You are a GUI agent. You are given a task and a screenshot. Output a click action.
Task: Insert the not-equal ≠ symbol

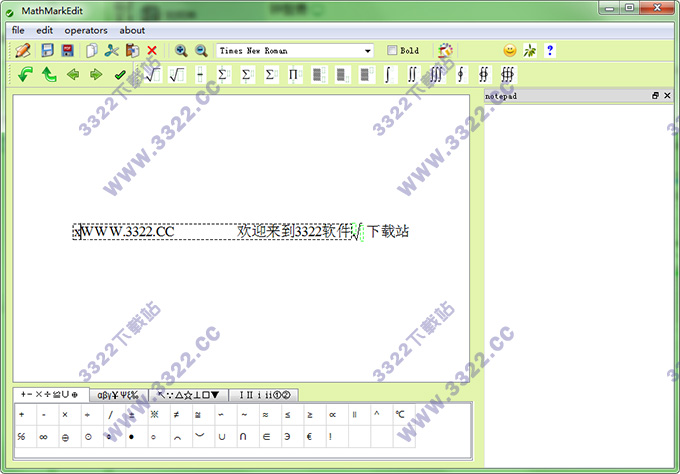pos(177,415)
